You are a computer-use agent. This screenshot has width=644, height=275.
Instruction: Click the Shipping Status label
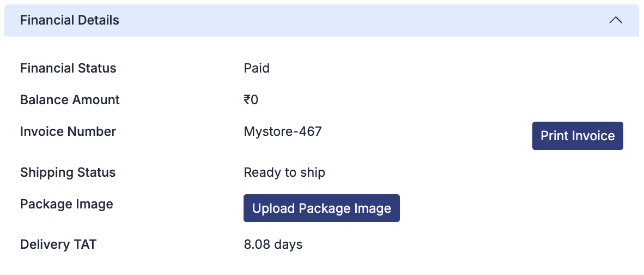click(x=68, y=172)
